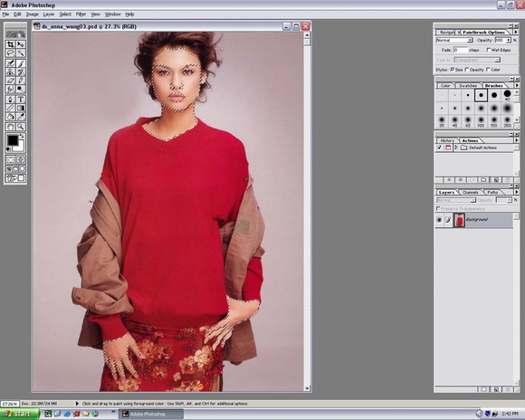Open the Filter menu
The width and height of the screenshot is (525, 420).
coord(81,14)
